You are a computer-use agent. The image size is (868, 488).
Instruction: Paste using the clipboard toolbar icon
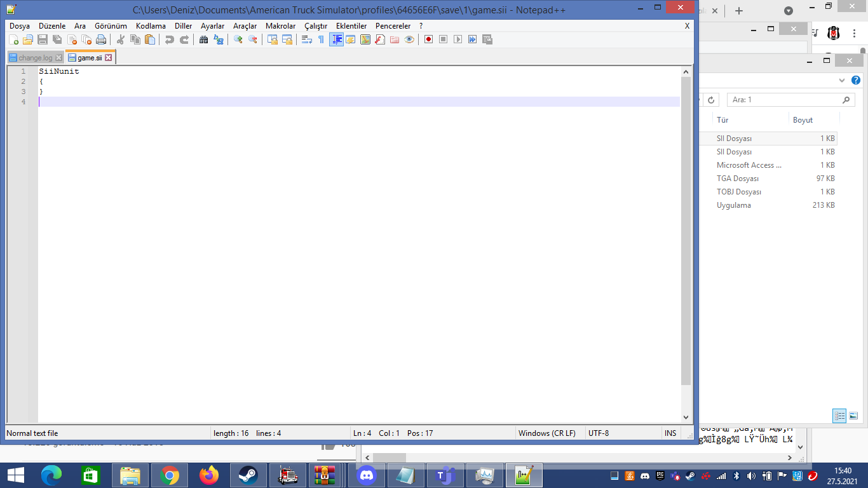coord(150,39)
